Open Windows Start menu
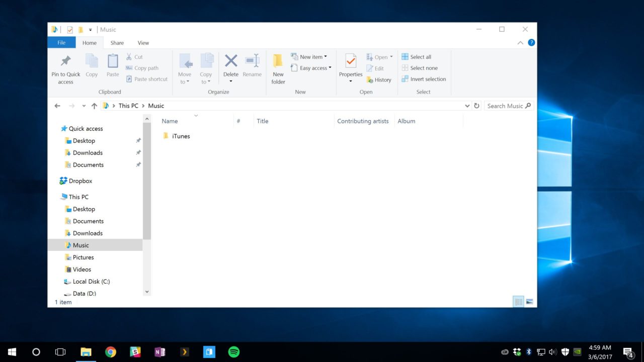This screenshot has width=644, height=362. click(12, 352)
